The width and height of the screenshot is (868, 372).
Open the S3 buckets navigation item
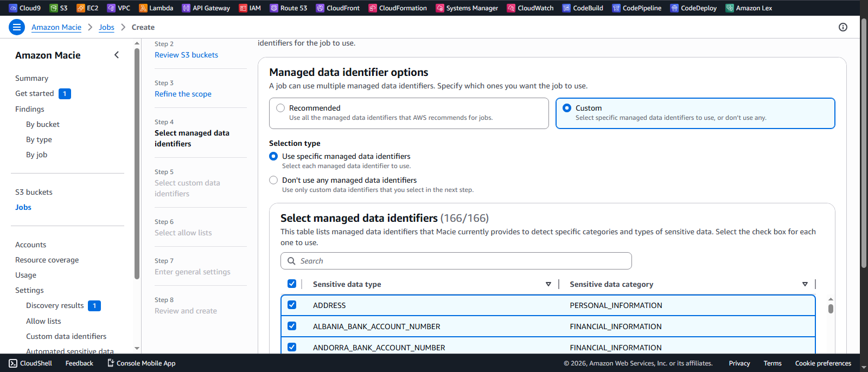pos(34,192)
